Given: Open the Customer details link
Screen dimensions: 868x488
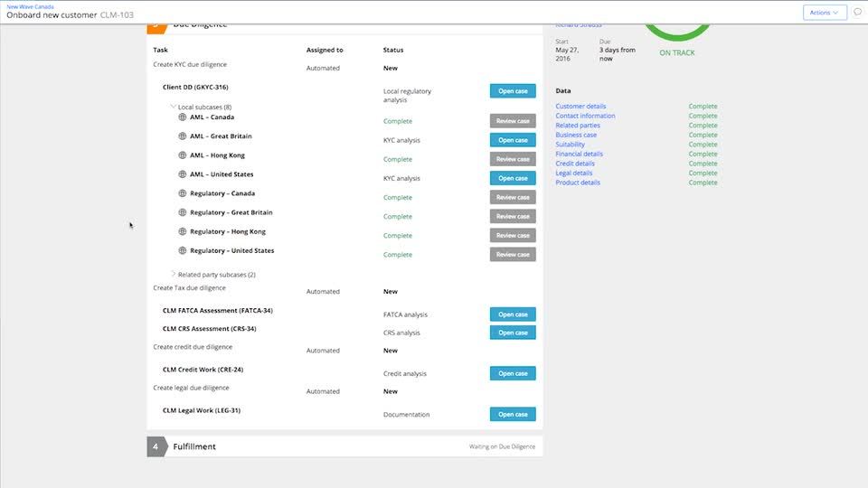Looking at the screenshot, I should click(x=580, y=107).
